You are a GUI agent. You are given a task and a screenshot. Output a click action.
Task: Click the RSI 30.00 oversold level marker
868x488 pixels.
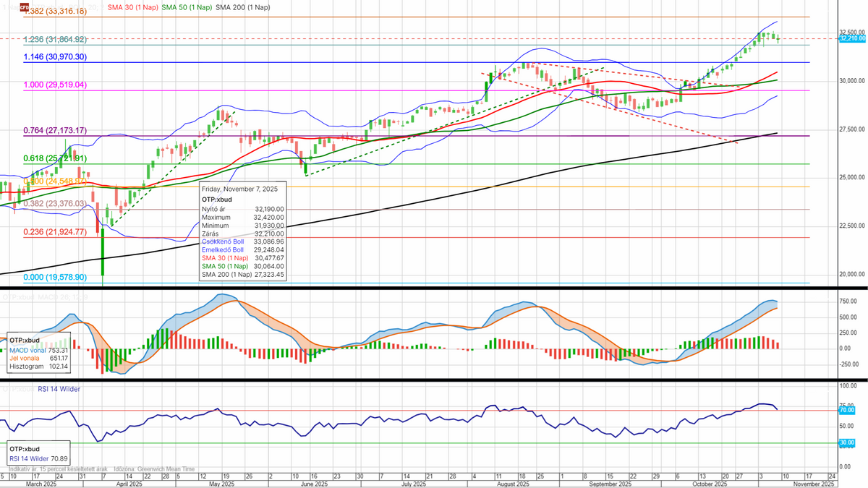[847, 442]
